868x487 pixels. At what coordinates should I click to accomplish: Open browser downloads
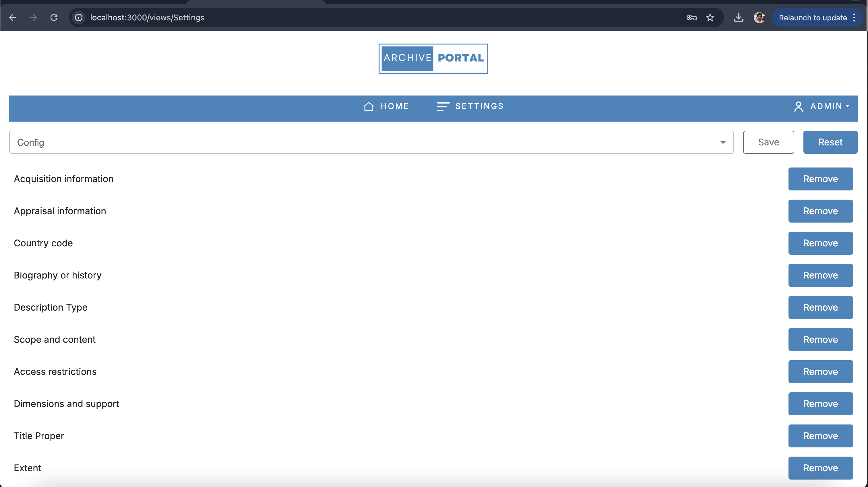click(x=739, y=17)
